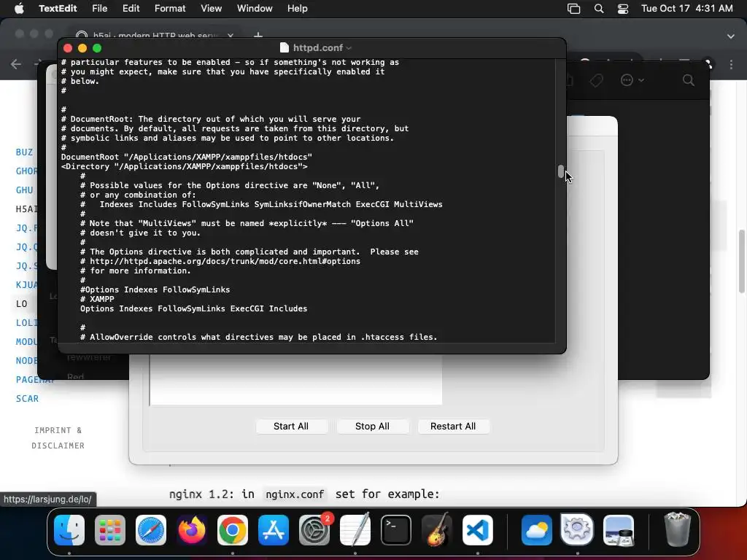Click the H5AI entry in the page sidebar

(x=27, y=209)
